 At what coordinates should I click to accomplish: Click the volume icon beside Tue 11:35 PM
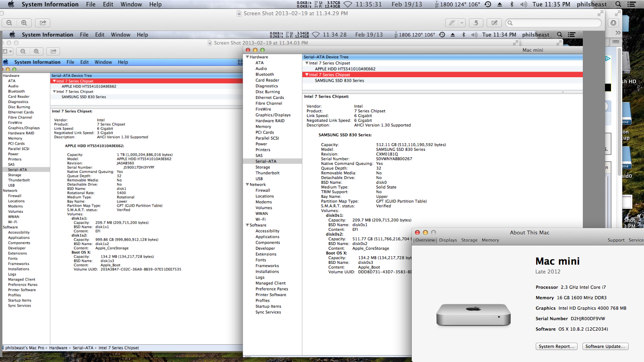tap(524, 4)
